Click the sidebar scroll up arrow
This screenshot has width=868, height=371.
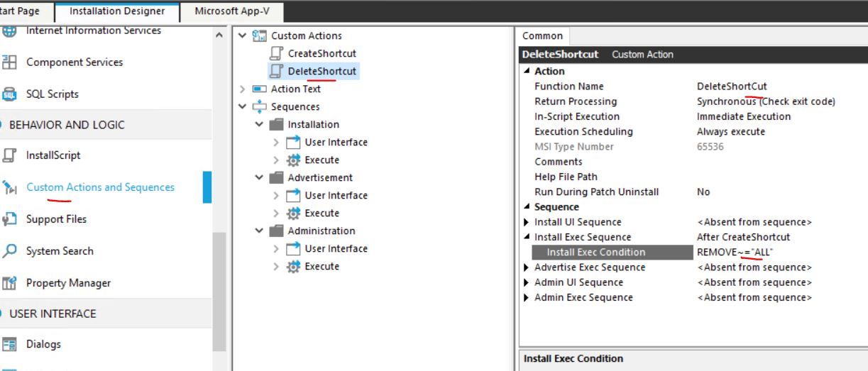(x=219, y=35)
